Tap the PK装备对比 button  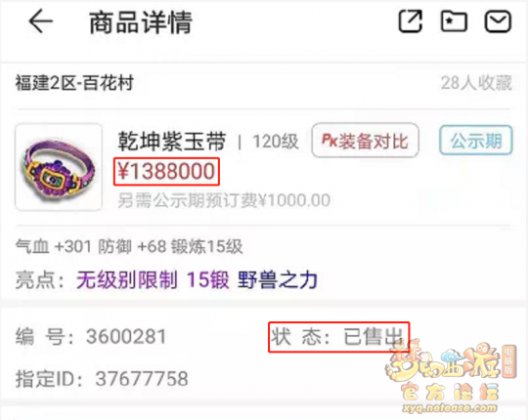[x=365, y=141]
